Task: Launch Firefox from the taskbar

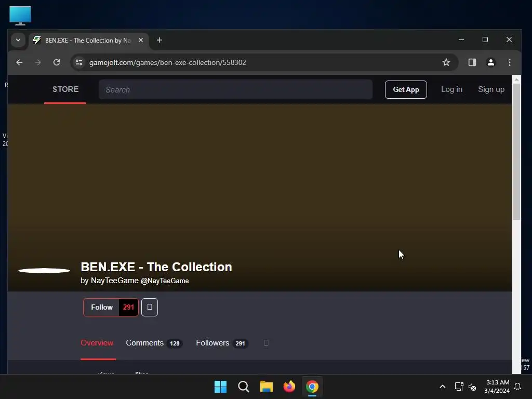Action: [x=289, y=387]
